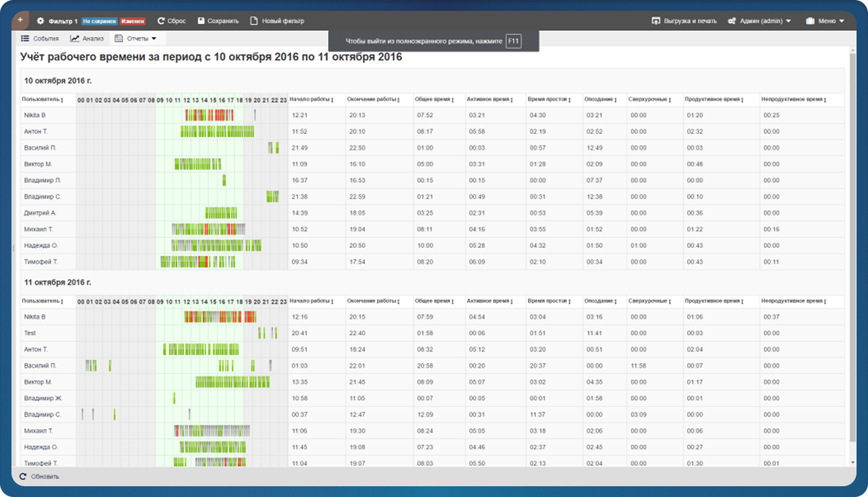
Task: Click Nikita B's activity timeline bar for 10 October
Action: pos(209,115)
